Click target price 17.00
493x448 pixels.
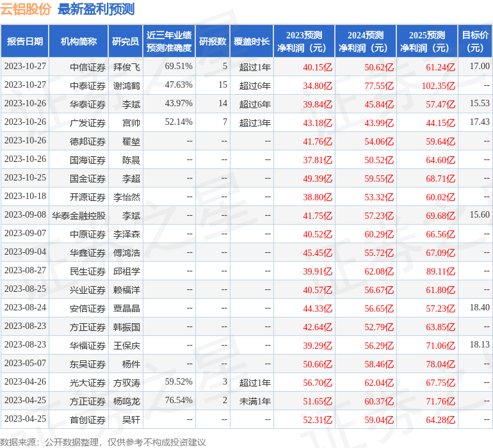click(480, 67)
